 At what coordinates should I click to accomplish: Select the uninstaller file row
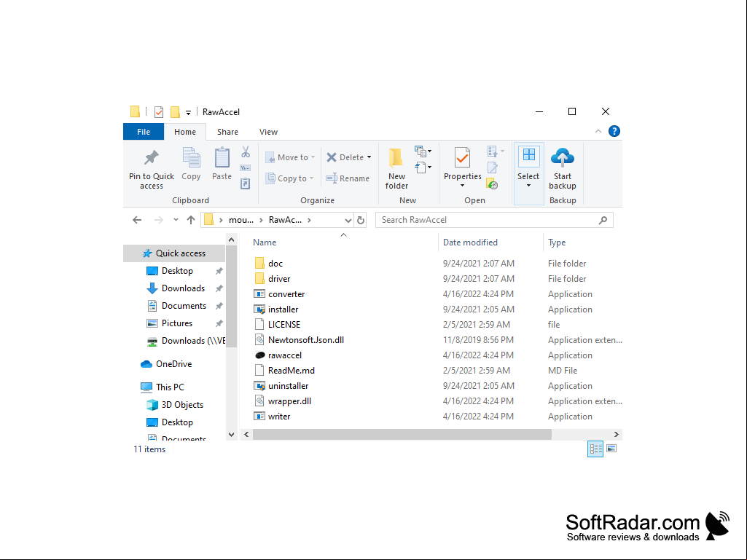(288, 386)
